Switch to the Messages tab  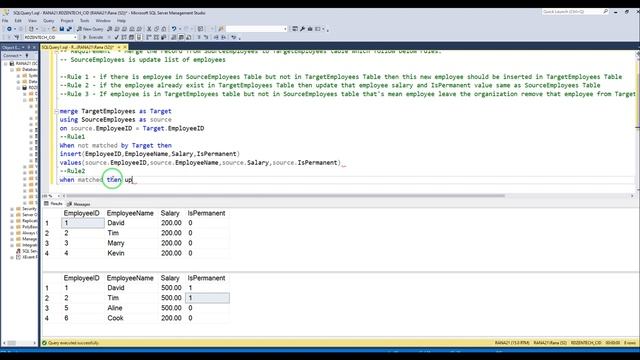(79, 204)
